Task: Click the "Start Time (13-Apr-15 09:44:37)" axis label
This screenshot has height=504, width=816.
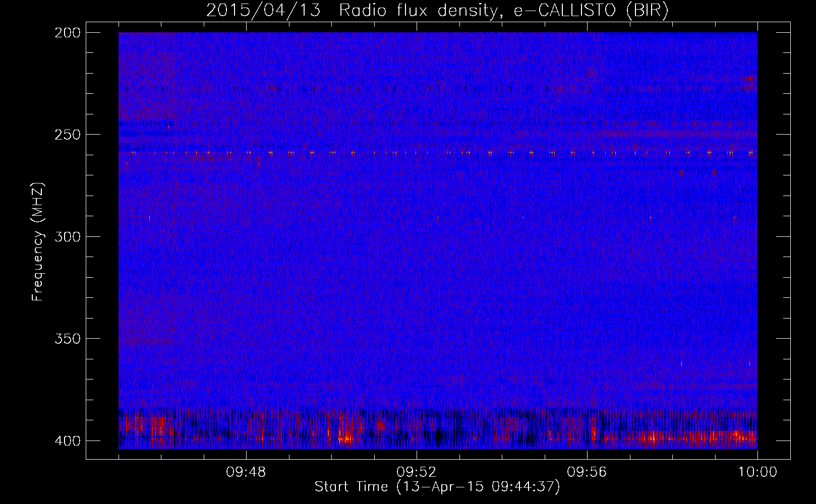Action: pos(437,487)
